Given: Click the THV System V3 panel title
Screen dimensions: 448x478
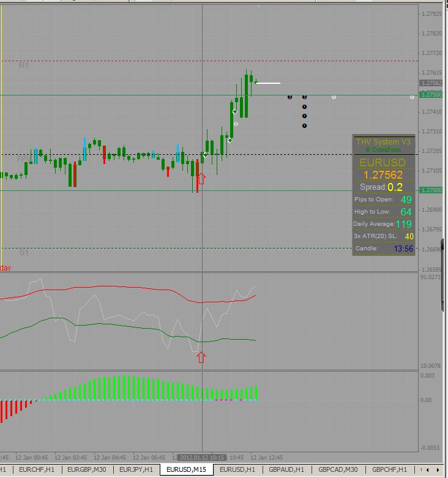Looking at the screenshot, I should tap(383, 142).
